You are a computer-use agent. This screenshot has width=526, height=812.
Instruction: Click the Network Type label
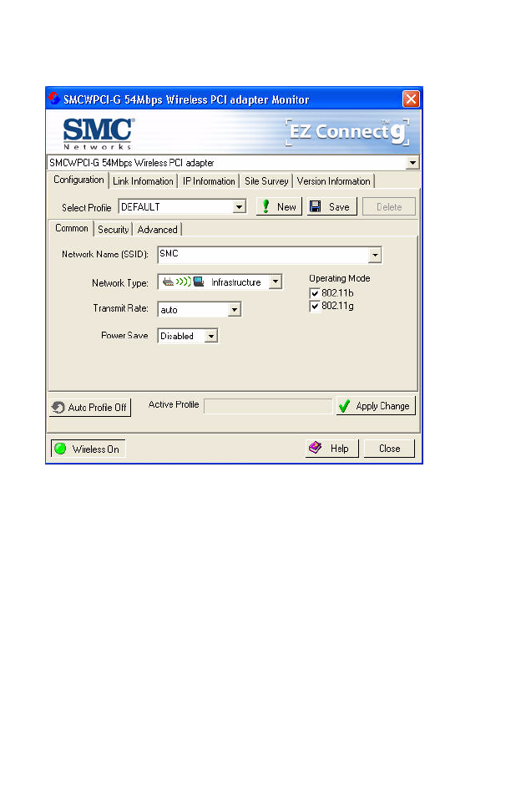tap(120, 283)
